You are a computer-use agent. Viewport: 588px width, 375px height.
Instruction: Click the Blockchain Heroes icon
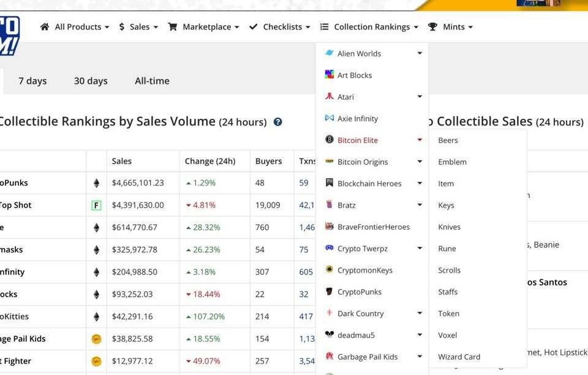tap(330, 183)
